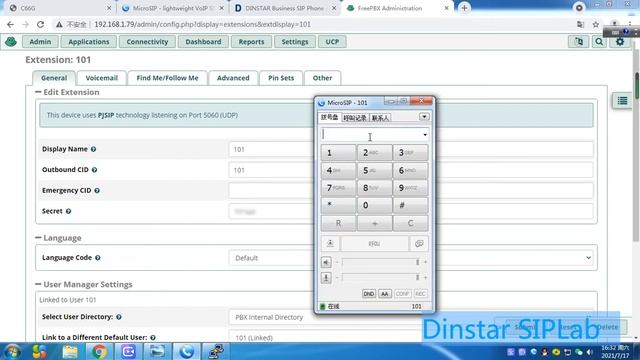This screenshot has height=360, width=640.
Task: Switch to DINSTAR Business SIP Phone browser tab
Action: click(x=284, y=8)
